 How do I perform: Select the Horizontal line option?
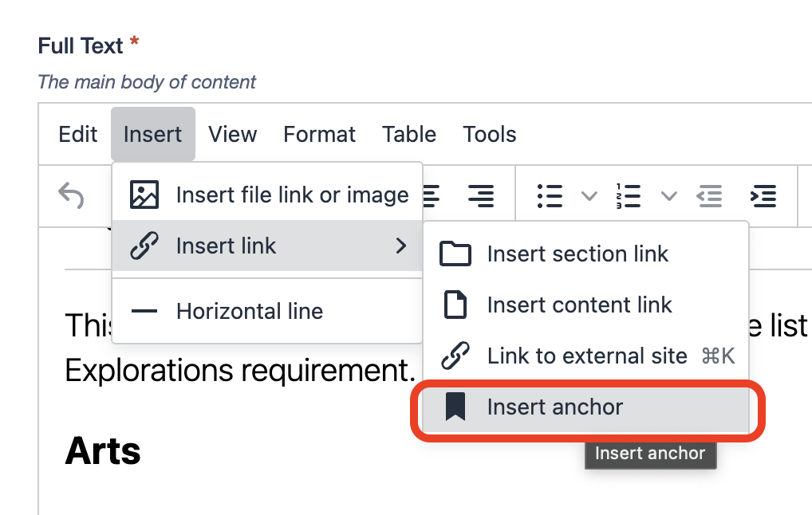pyautogui.click(x=267, y=311)
